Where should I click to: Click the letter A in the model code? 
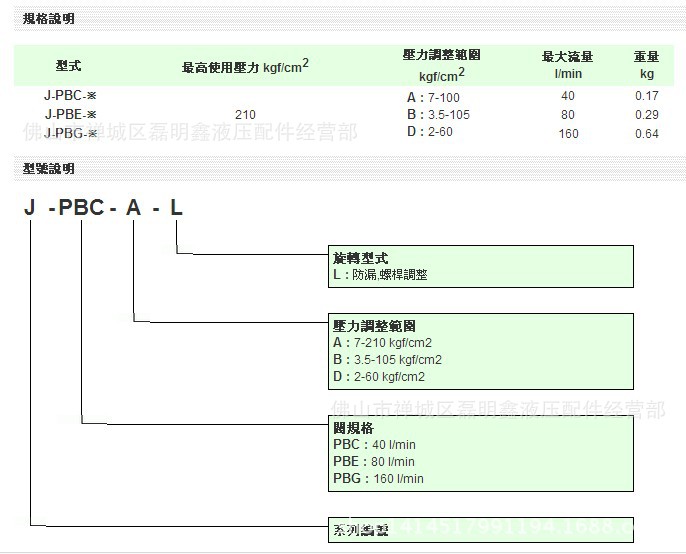133,209
